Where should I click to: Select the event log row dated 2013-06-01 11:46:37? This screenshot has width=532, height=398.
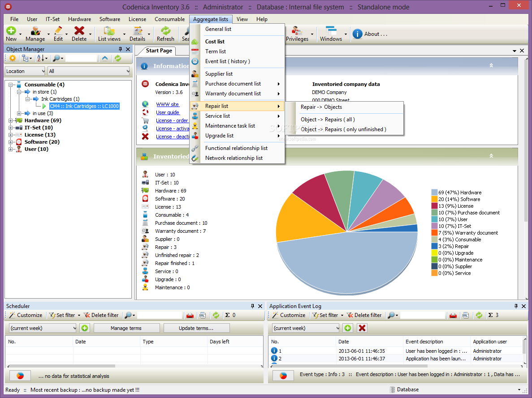point(395,359)
